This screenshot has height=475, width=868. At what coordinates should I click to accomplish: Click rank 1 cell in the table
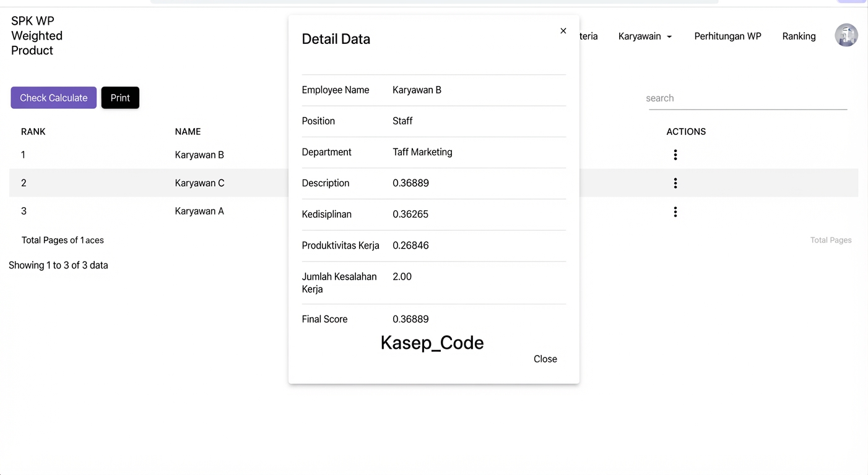click(23, 155)
